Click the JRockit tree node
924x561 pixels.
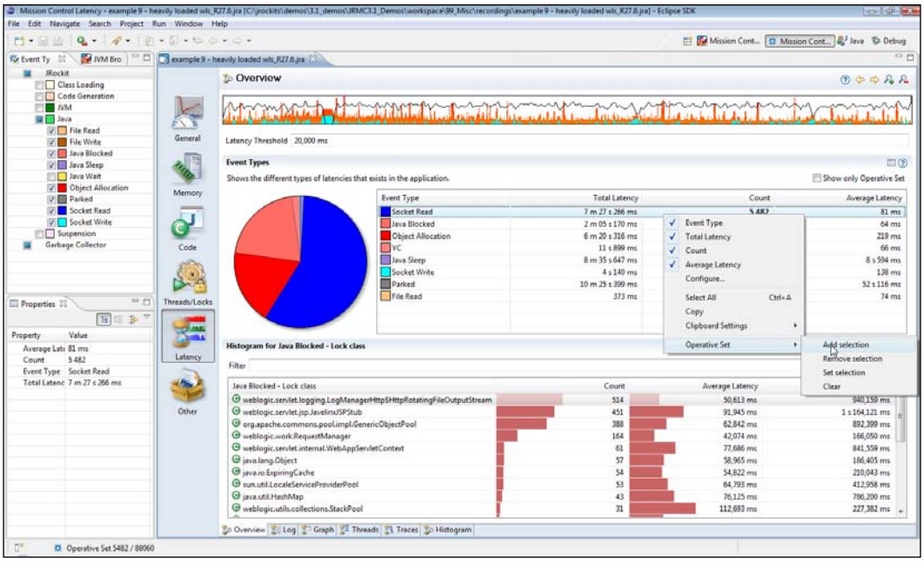coord(57,74)
